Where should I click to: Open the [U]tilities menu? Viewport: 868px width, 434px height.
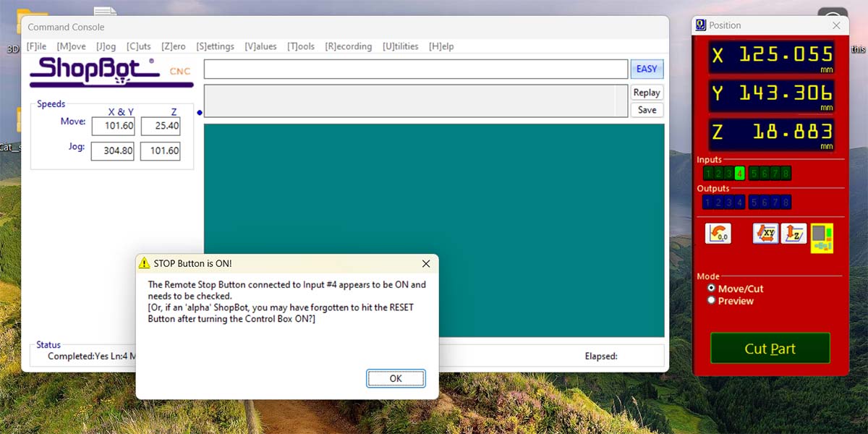point(401,46)
